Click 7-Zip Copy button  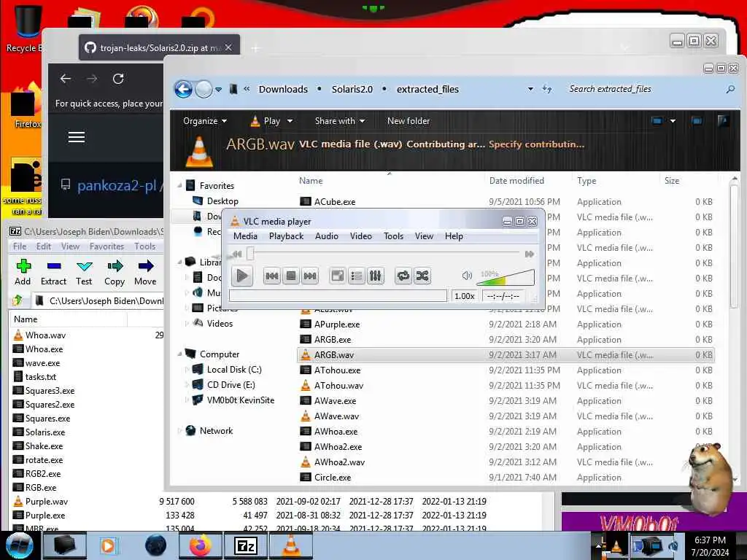coord(115,273)
